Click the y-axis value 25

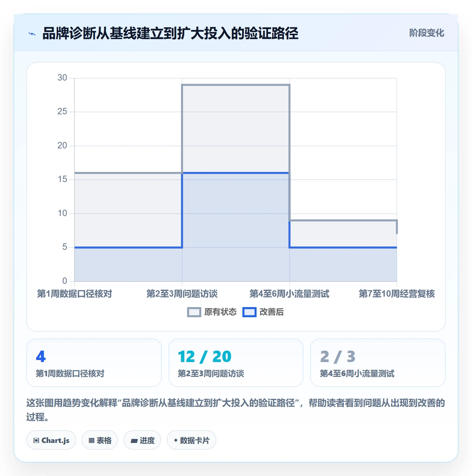62,112
